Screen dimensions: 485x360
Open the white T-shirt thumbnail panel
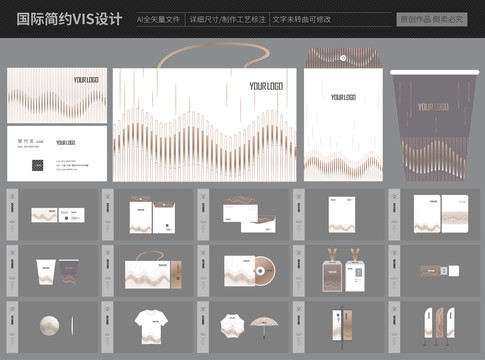[x=148, y=327]
